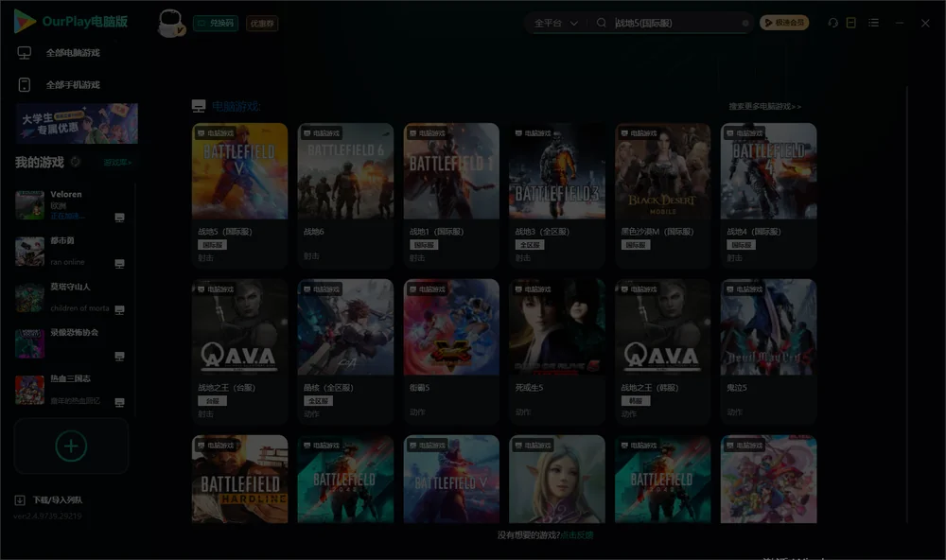
Task: Clear the search box text
Action: [745, 23]
